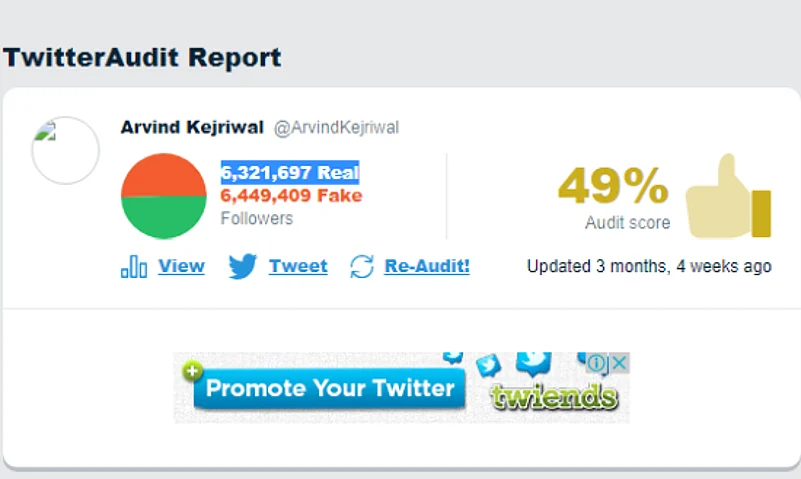Click the Arvind Kejriwal name heading
801x479 pixels.
[x=192, y=128]
